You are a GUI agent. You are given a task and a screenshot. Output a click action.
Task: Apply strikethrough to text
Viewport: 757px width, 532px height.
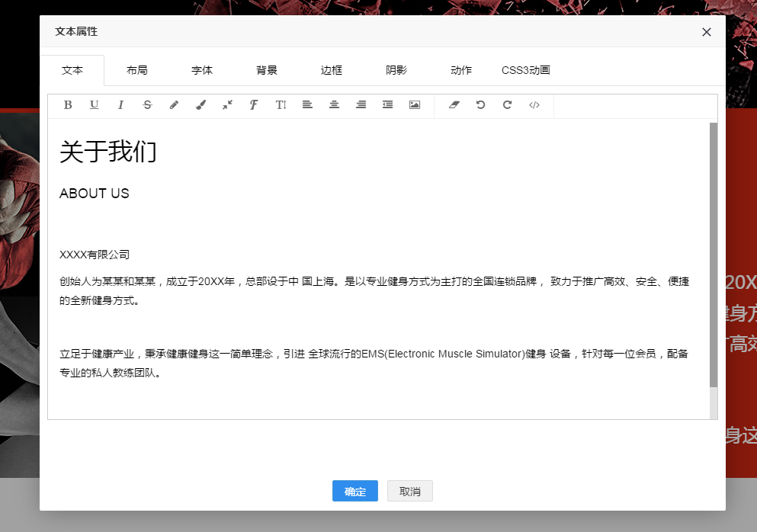147,105
